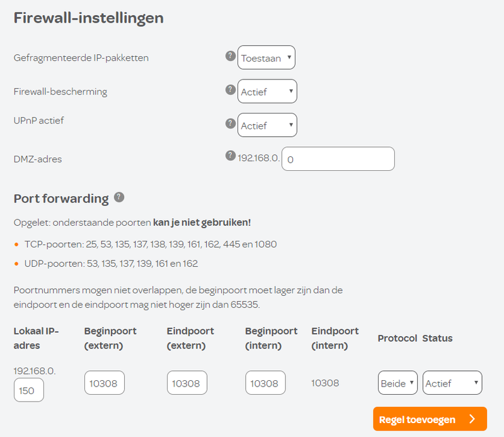Click help icon for Gefragmenteerde IP-pakketten
Viewport: 504px width, 437px height.
(230, 56)
